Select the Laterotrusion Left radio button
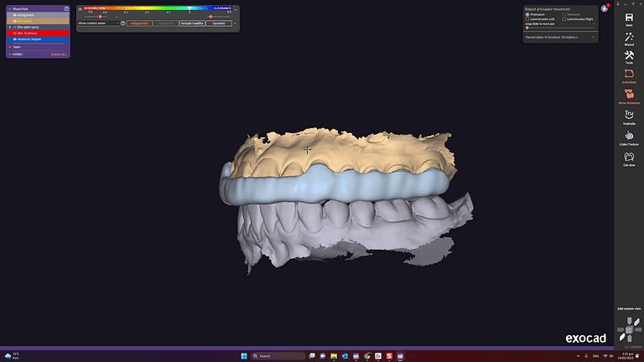Viewport: 644px width, 362px height. point(527,18)
